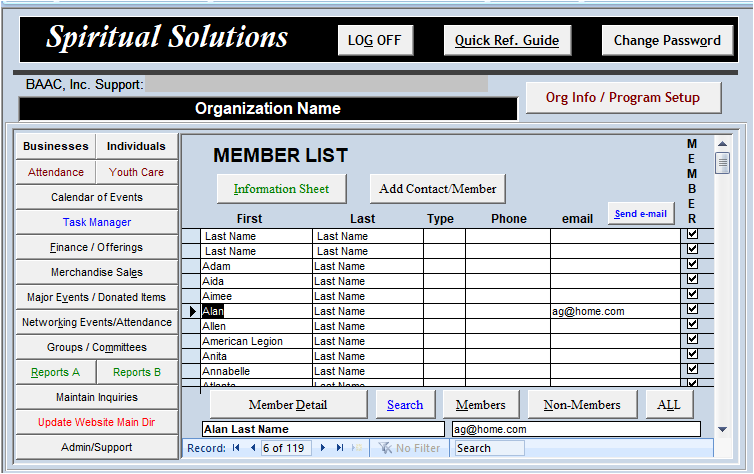Click the Send e-mail button
This screenshot has height=474, width=754.
pyautogui.click(x=641, y=214)
